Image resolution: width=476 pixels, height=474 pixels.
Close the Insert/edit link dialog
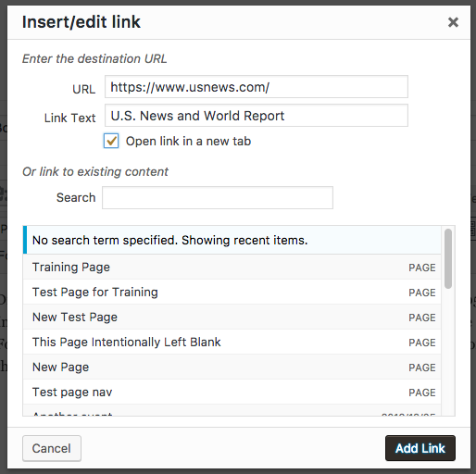tap(453, 22)
